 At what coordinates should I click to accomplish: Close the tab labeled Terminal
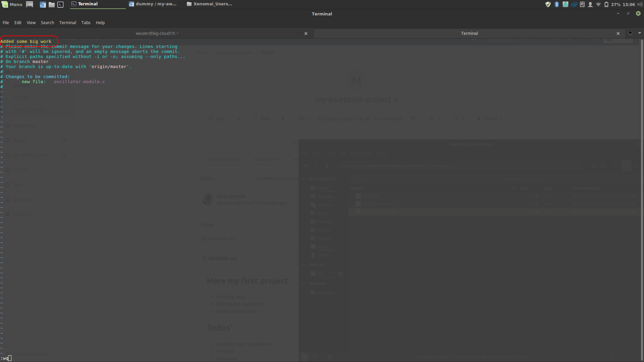coord(618,34)
